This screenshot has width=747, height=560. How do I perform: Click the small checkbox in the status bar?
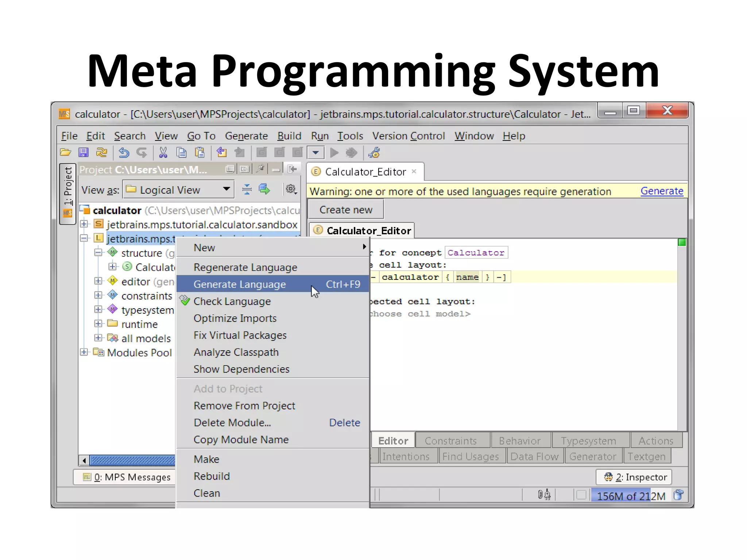coord(581,495)
